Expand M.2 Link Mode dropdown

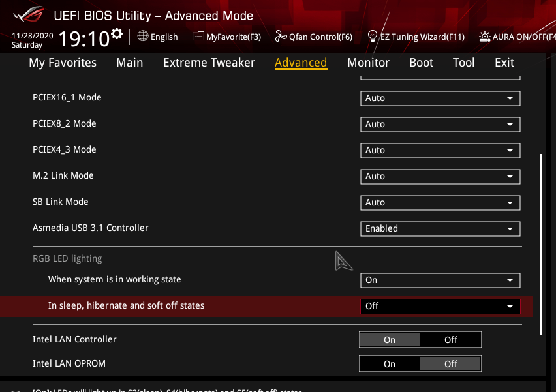[x=440, y=177]
